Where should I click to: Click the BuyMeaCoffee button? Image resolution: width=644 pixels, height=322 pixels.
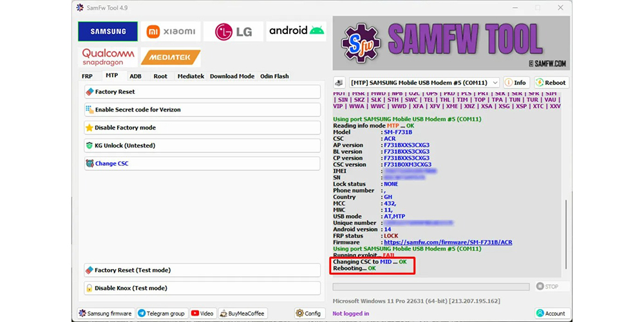pos(243,314)
